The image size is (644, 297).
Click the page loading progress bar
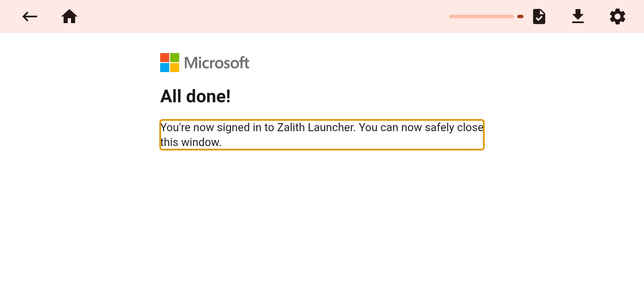click(486, 16)
